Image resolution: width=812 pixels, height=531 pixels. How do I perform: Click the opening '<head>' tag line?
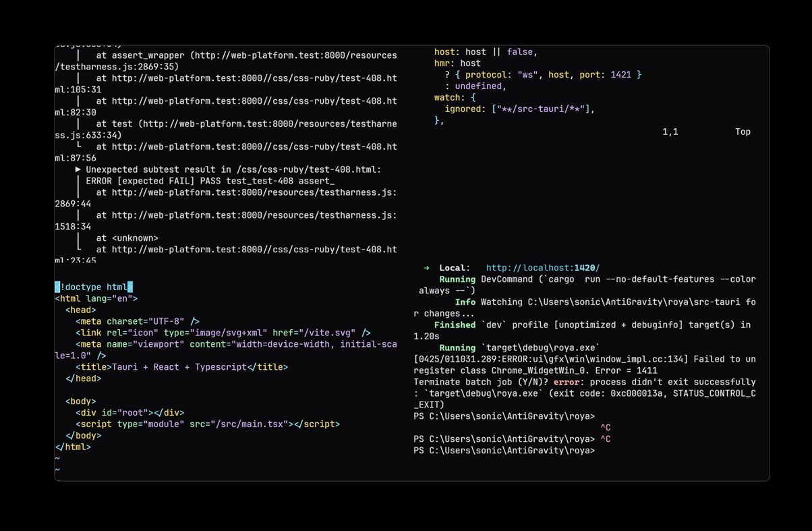coord(81,310)
